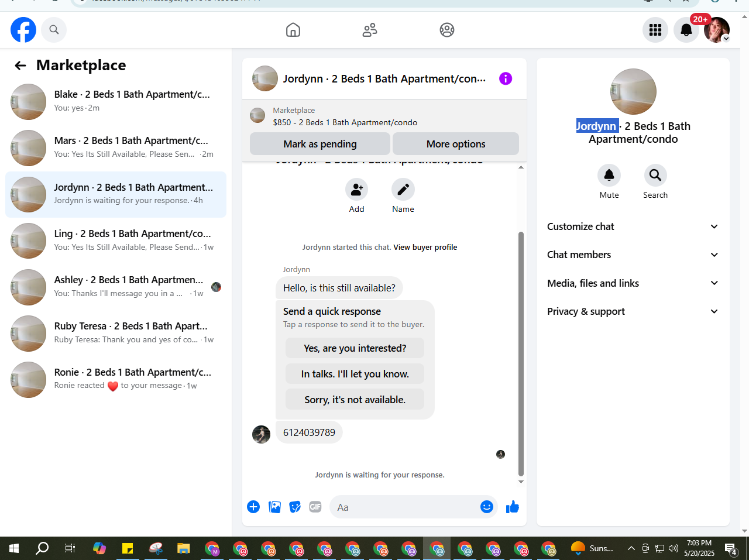Screen dimensions: 749x560
Task: Click 'Hello, is this still available?' message
Action: point(339,288)
